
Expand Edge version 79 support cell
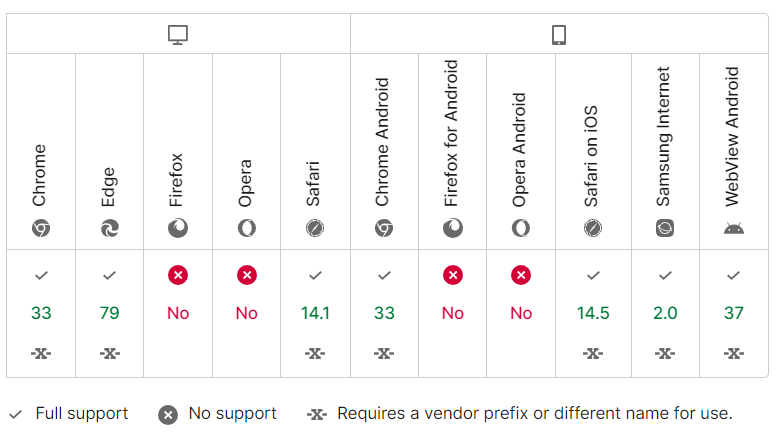point(109,313)
